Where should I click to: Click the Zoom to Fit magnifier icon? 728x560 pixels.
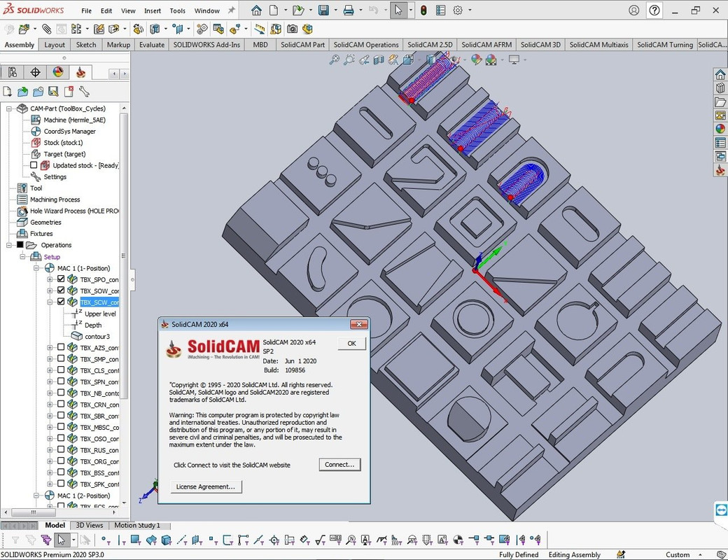click(x=335, y=59)
